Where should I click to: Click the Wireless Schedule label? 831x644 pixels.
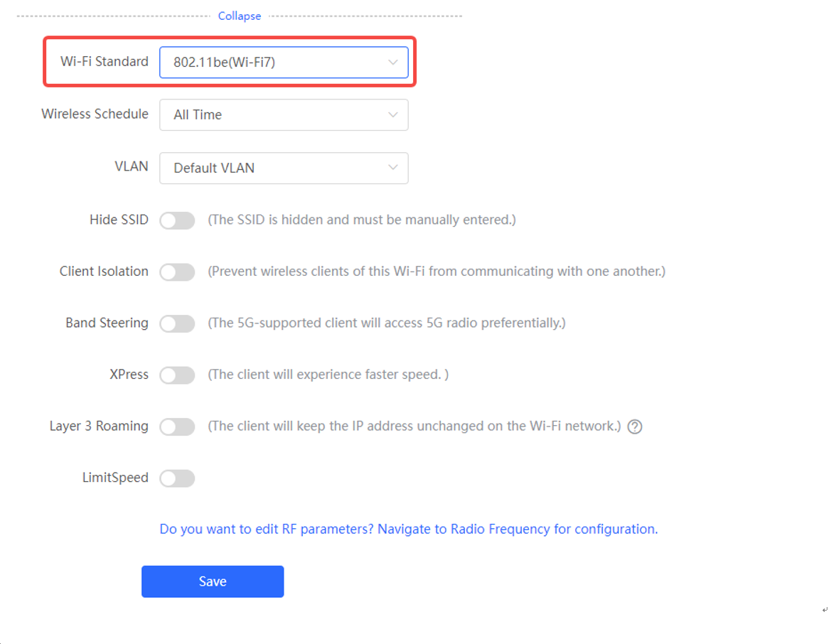coord(95,114)
